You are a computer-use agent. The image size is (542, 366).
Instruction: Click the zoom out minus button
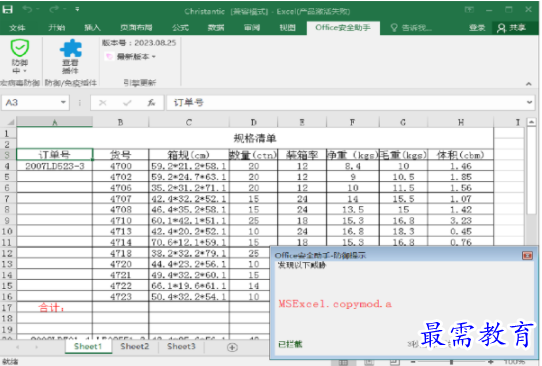click(x=413, y=362)
